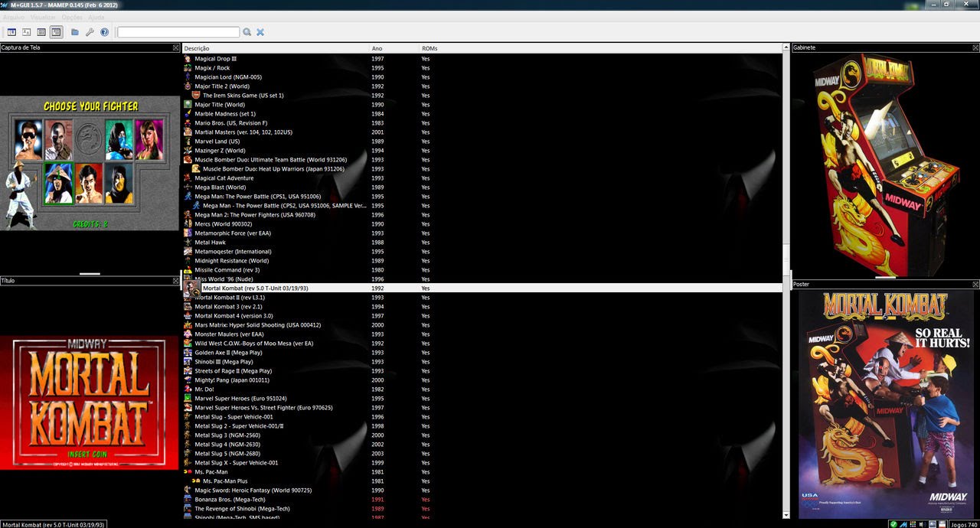The image size is (980, 528).
Task: Select Metal Slug X - Super Vehicle-001 entry
Action: pos(482,463)
